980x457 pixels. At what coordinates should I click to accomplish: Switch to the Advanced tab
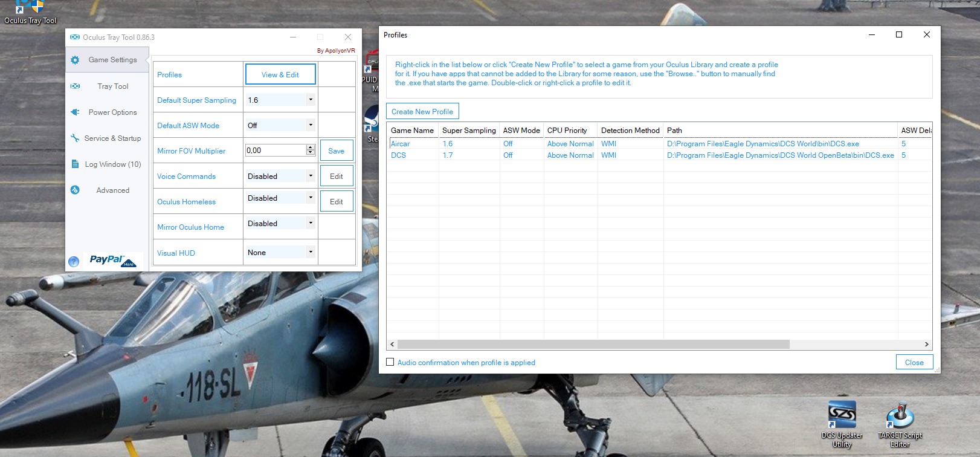tap(107, 190)
